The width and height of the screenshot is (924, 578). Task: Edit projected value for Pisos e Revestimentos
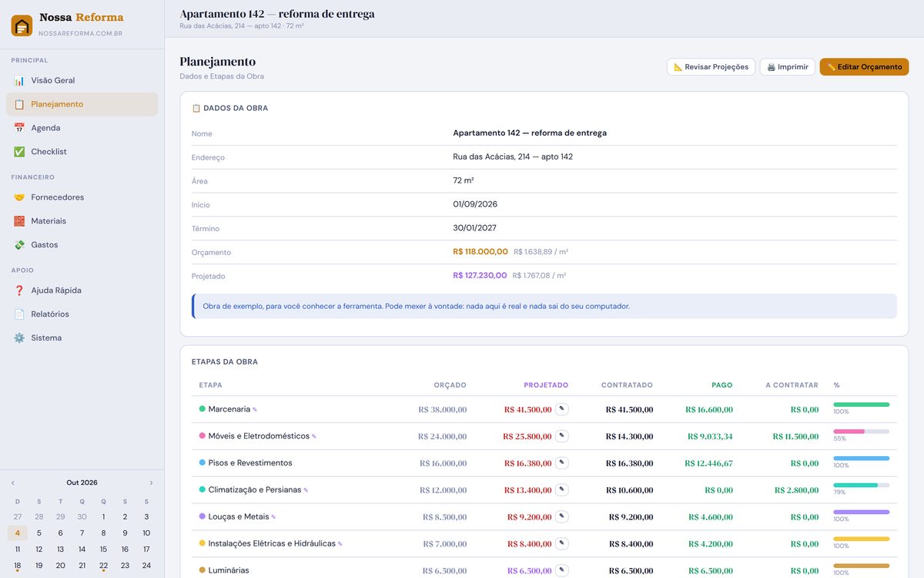point(562,463)
